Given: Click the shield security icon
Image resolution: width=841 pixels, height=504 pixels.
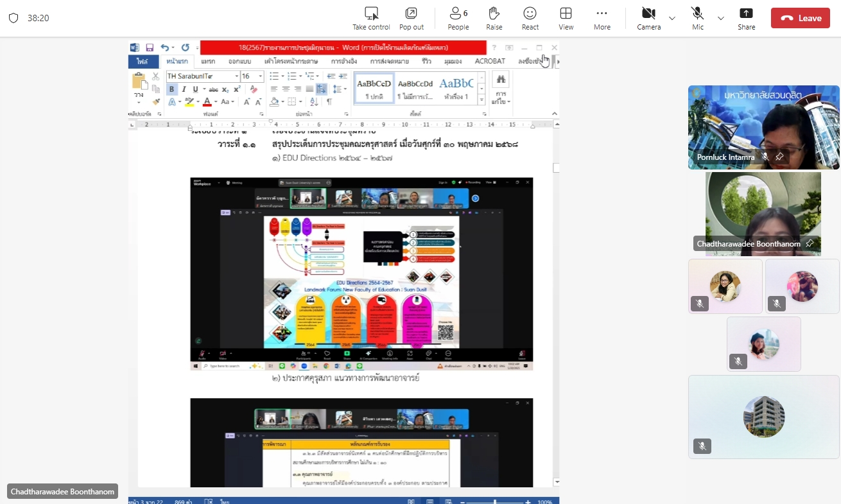Looking at the screenshot, I should pos(13,18).
